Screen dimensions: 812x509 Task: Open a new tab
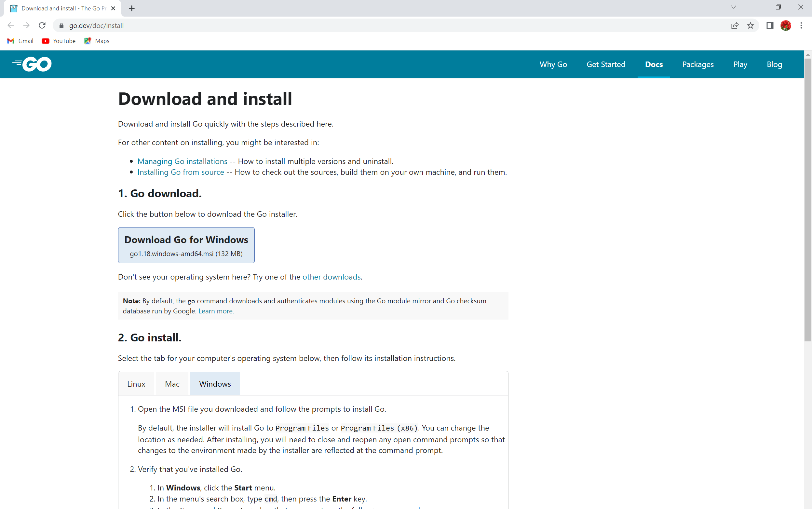(x=132, y=8)
